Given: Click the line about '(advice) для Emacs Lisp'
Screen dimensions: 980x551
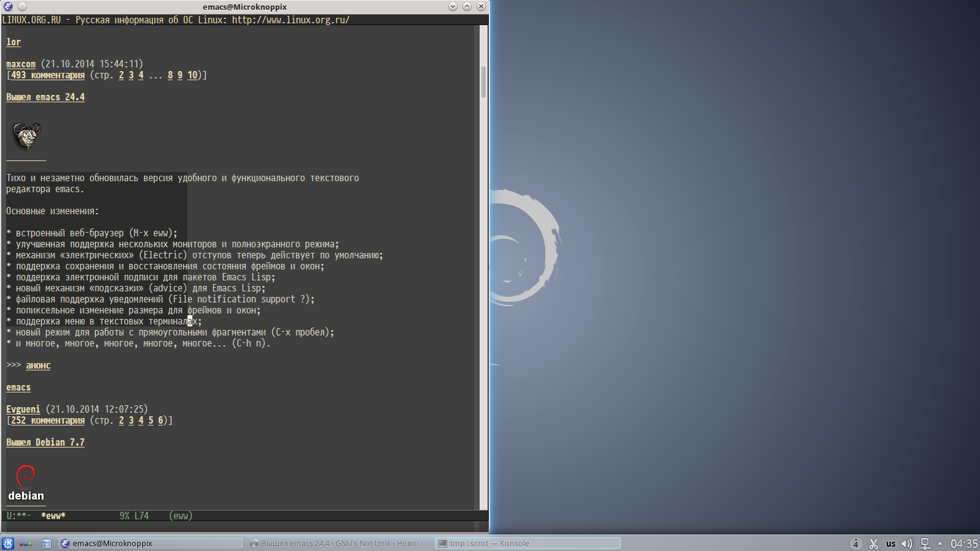Looking at the screenshot, I should (x=136, y=288).
